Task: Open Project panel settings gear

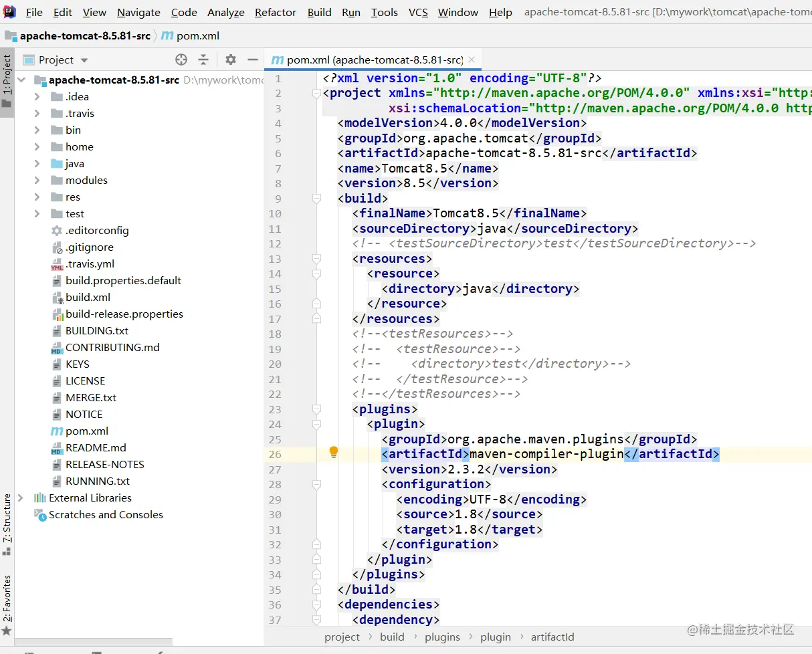Action: (231, 60)
